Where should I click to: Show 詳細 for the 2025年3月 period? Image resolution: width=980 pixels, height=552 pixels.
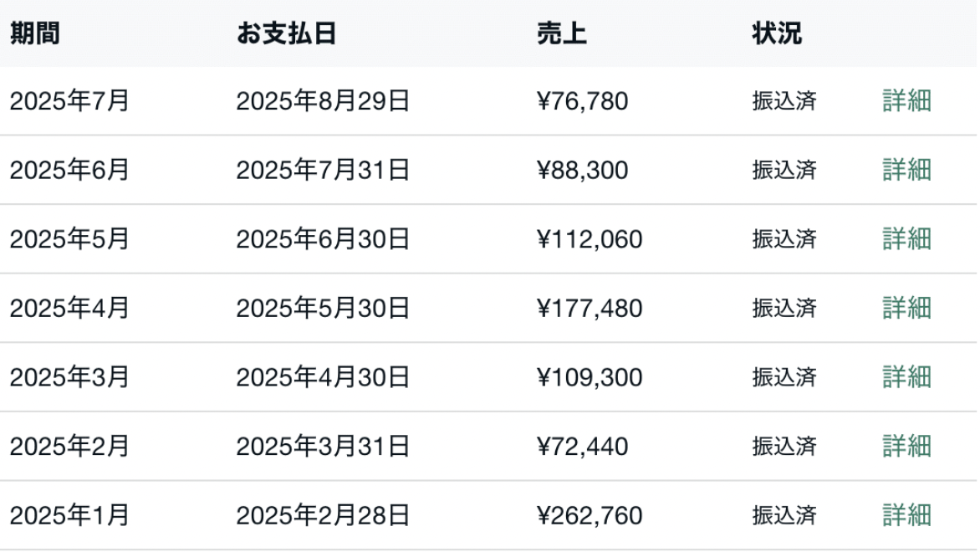(906, 377)
